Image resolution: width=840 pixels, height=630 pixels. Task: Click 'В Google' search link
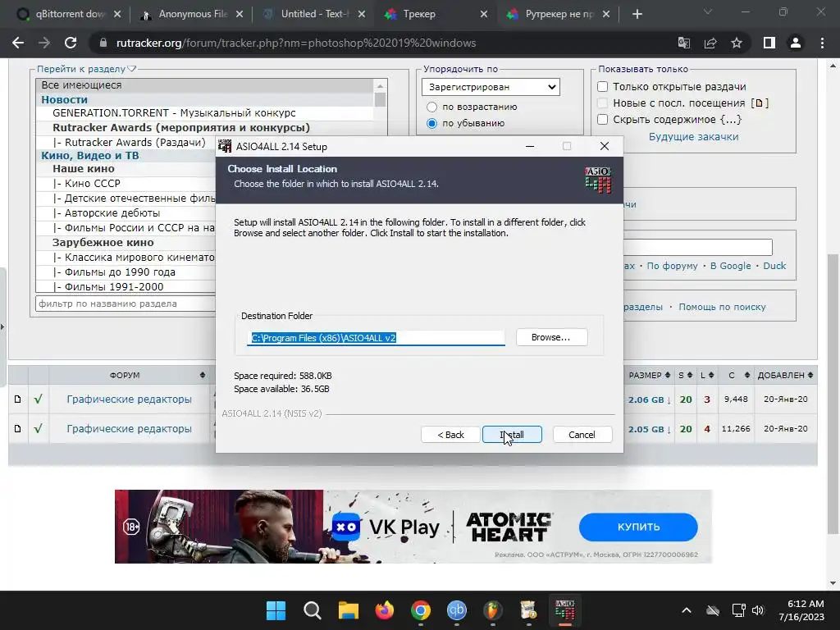coord(730,266)
